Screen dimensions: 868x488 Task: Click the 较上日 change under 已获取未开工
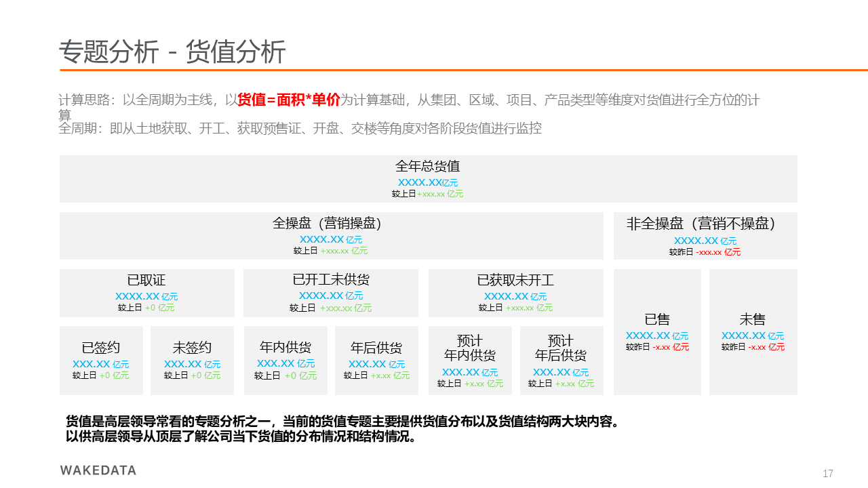[x=516, y=308]
